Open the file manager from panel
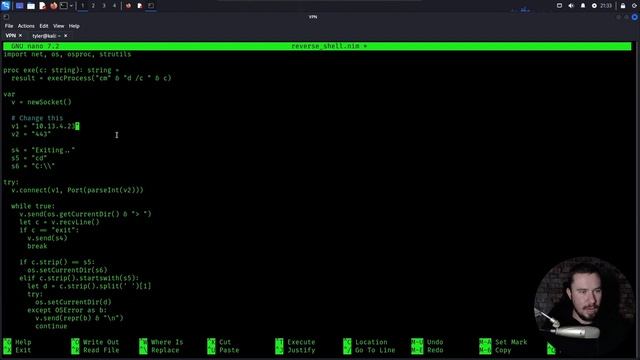The width and height of the screenshot is (640, 360). [31, 6]
